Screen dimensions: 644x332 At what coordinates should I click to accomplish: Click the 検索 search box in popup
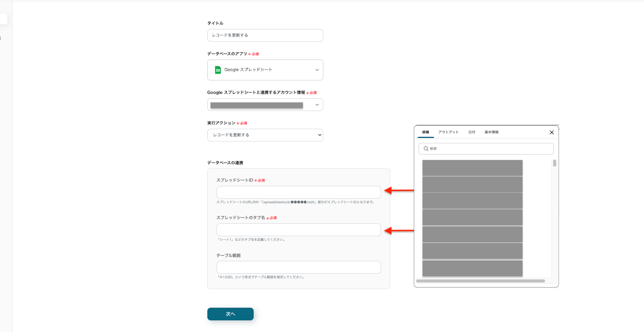point(486,149)
